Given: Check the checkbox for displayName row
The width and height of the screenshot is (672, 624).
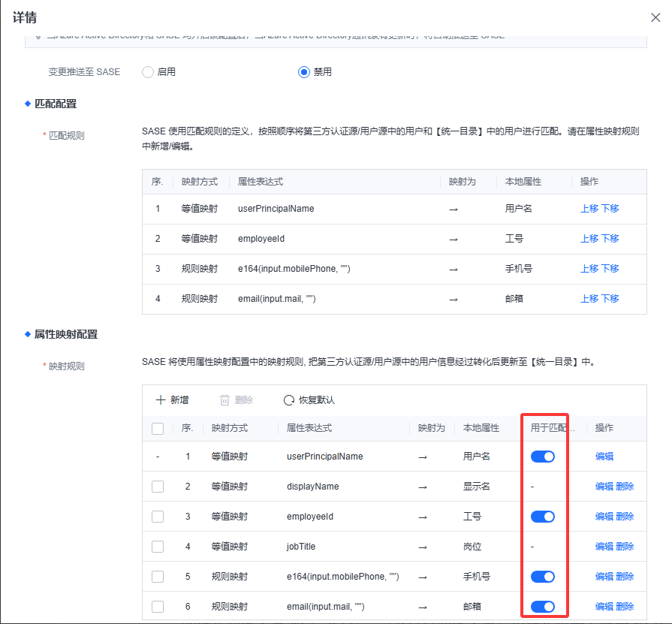Looking at the screenshot, I should coord(158,487).
